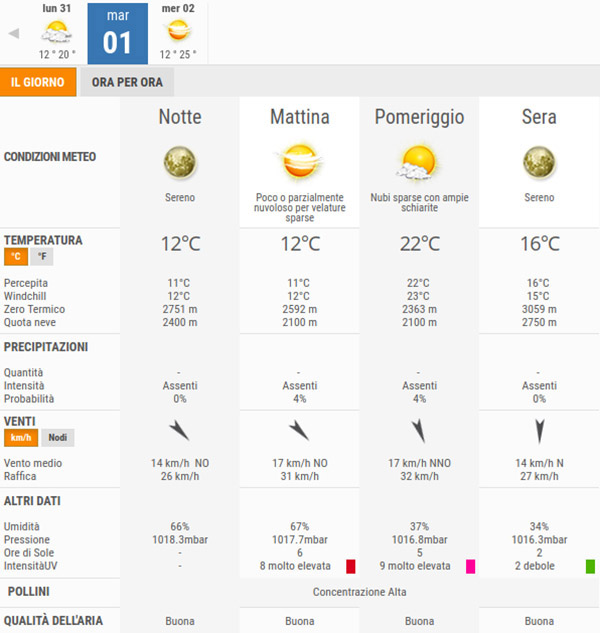Click the Pomeriggio wind direction arrow
This screenshot has width=600, height=633.
coord(419,431)
